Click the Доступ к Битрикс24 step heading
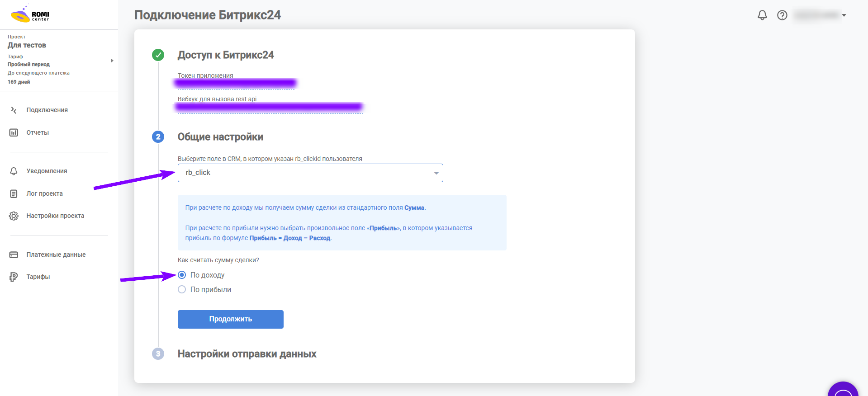The height and width of the screenshot is (396, 868). click(226, 55)
